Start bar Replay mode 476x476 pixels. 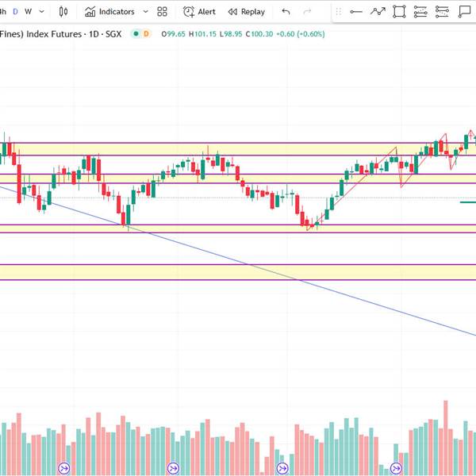tap(247, 12)
